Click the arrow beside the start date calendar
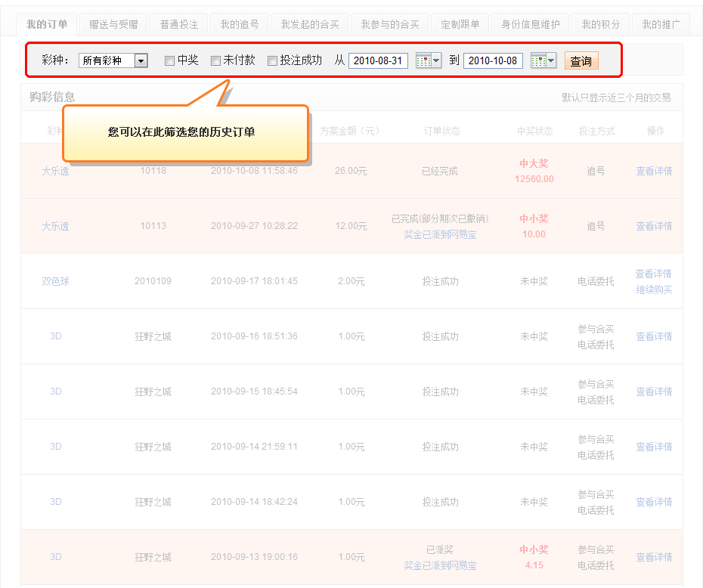Viewport: 703px width, 588px height. point(436,61)
